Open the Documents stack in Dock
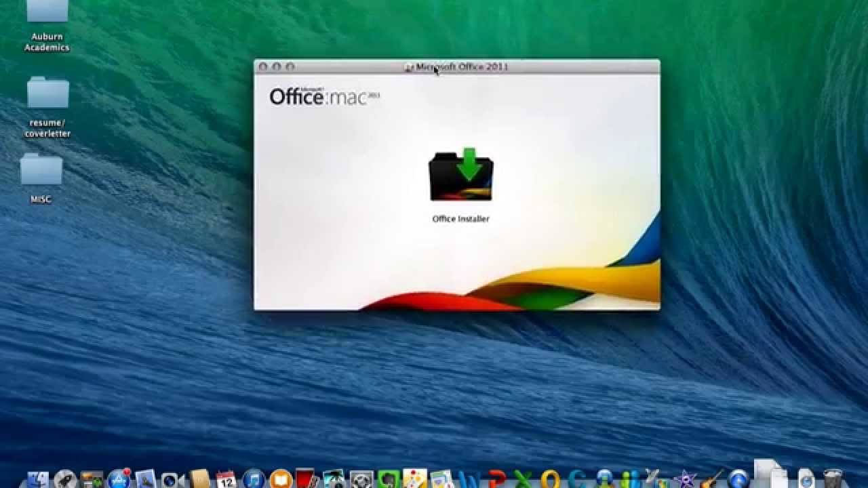Screen dimensions: 868x488 tap(770, 474)
